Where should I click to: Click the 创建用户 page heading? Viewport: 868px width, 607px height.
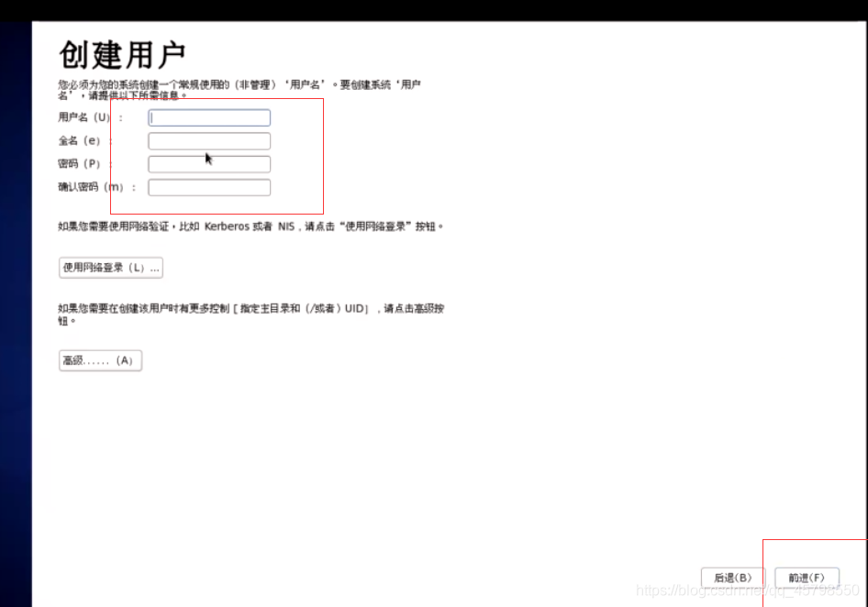coord(122,55)
